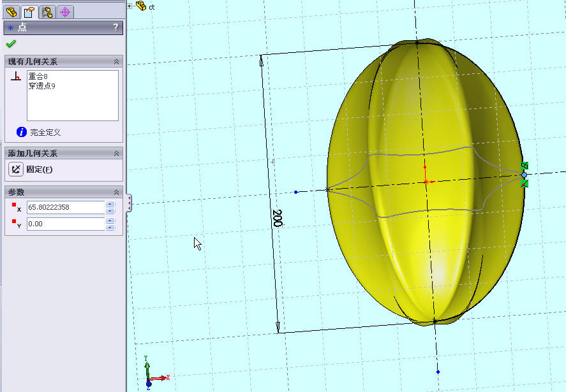
Task: Click the X coordinate field showing 65.80222358
Action: (66, 207)
